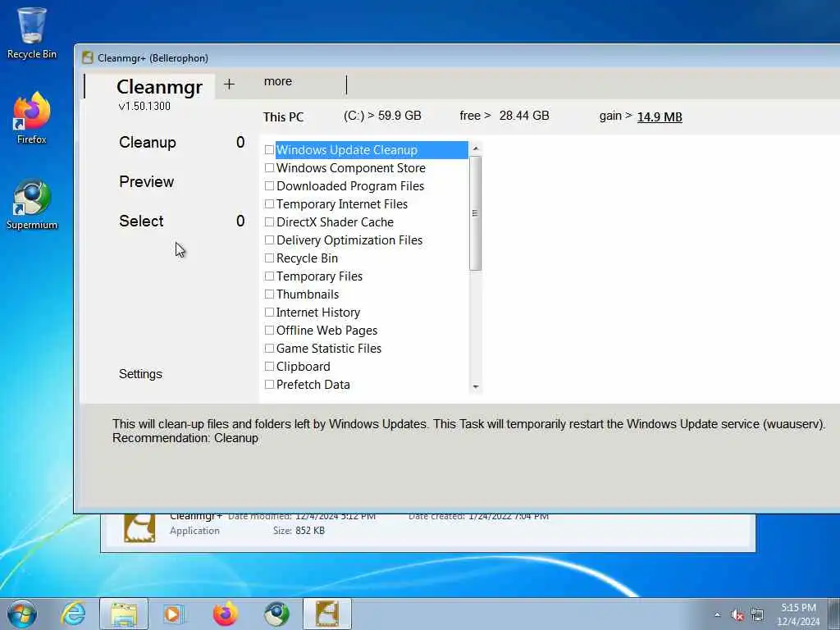Check the Downloaded Program Files box
The image size is (840, 630).
(x=269, y=186)
